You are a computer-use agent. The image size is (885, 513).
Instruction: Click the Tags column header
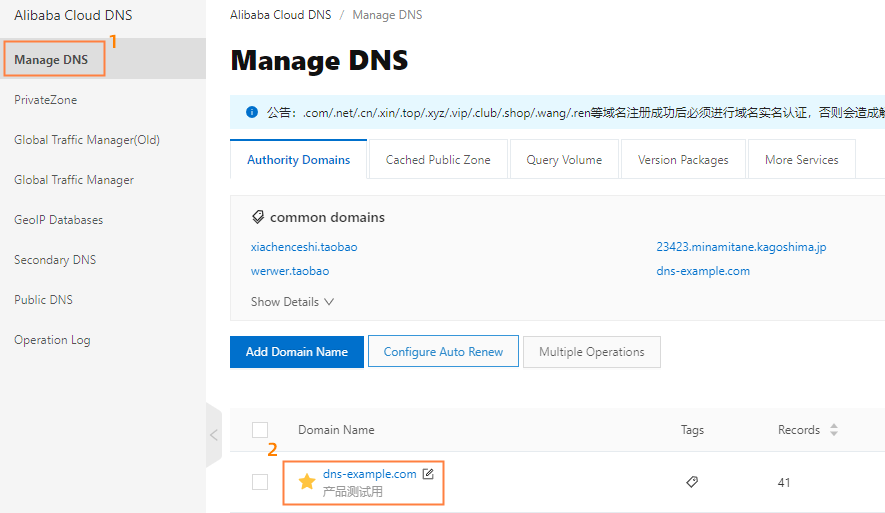pyautogui.click(x=692, y=429)
